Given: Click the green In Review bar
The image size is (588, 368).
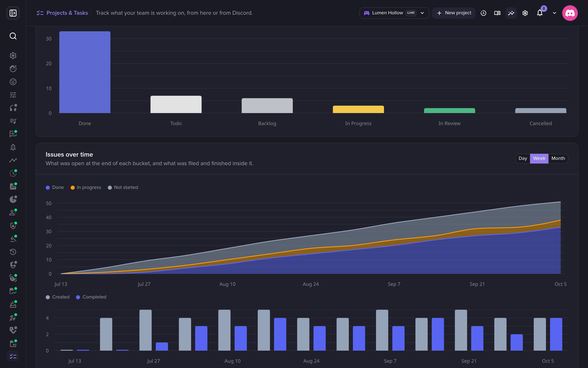Looking at the screenshot, I should tap(449, 110).
